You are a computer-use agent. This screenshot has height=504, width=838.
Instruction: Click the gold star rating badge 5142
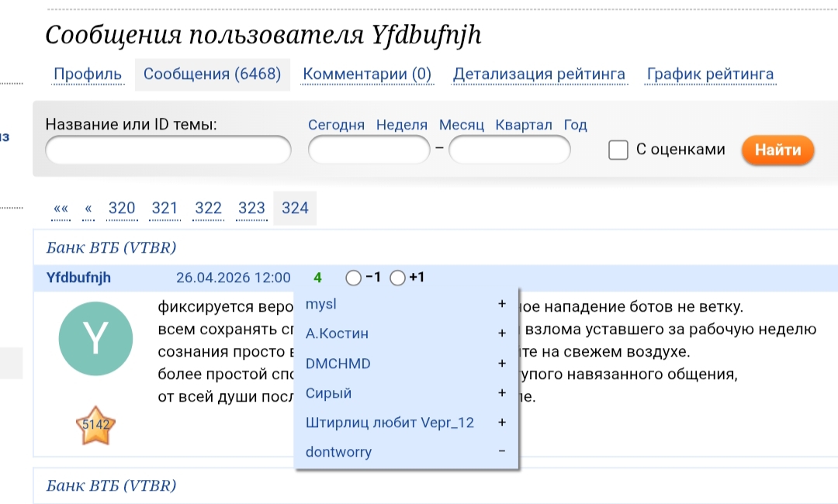[95, 426]
